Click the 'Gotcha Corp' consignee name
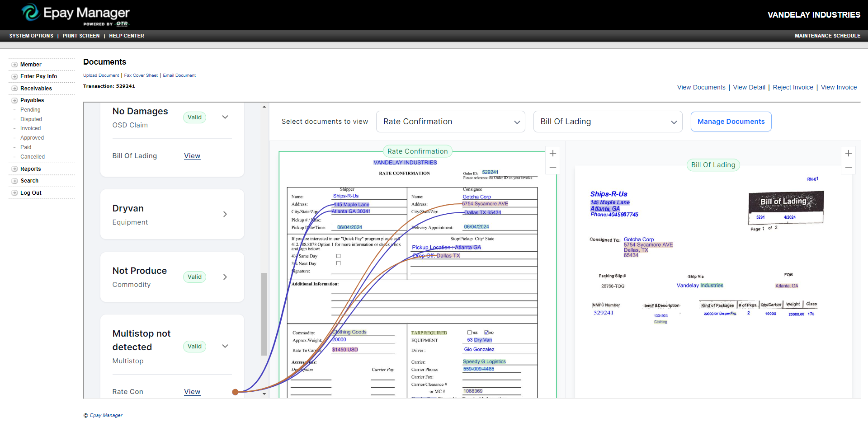 pos(476,197)
